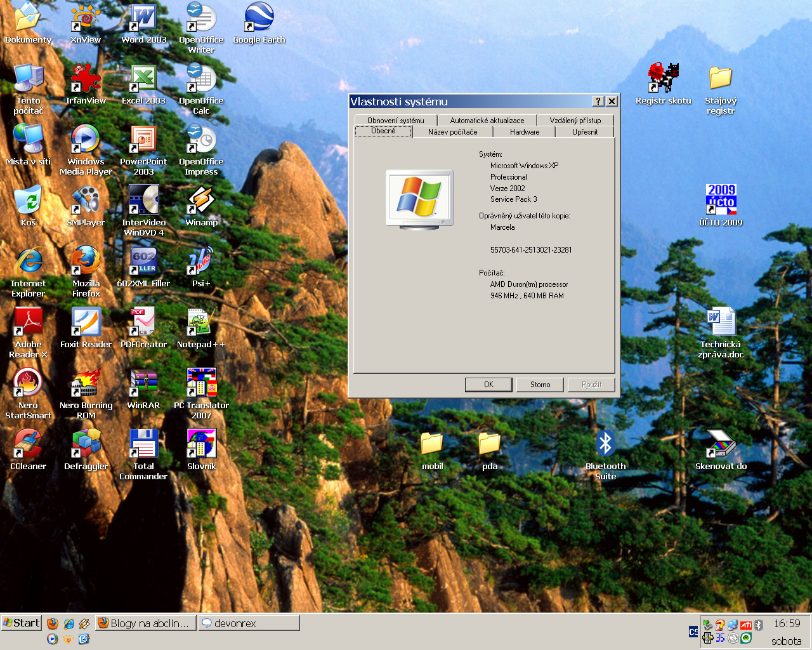
Task: Open the IrfanView desktop icon
Action: [x=86, y=84]
